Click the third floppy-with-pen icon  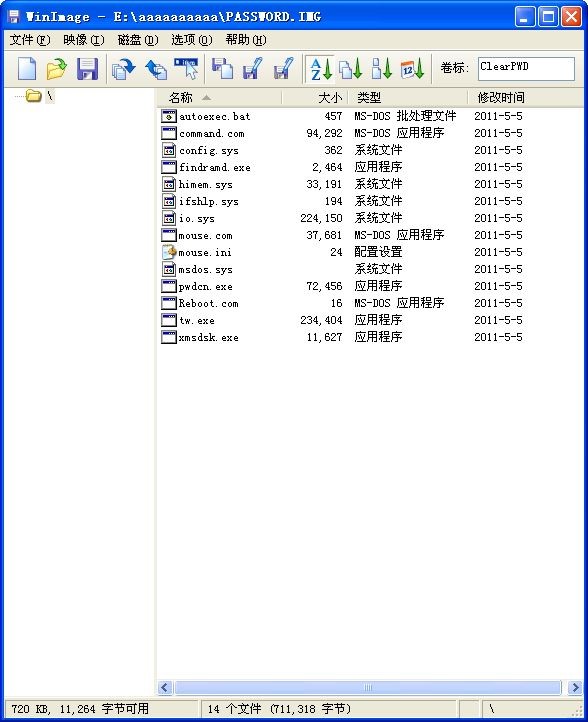(x=283, y=69)
